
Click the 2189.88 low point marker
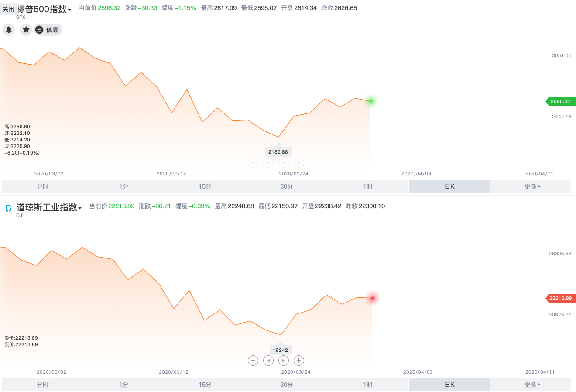278,152
